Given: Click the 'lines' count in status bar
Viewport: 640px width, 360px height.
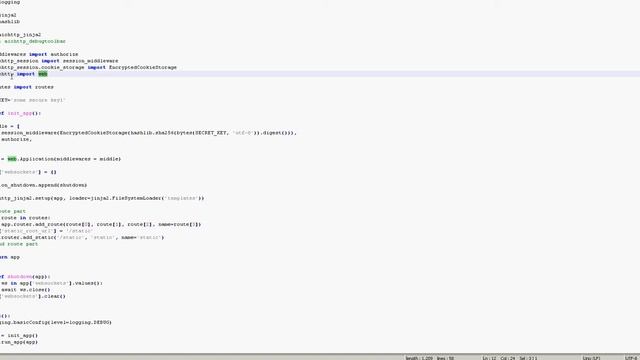Looking at the screenshot, I should tap(445, 358).
